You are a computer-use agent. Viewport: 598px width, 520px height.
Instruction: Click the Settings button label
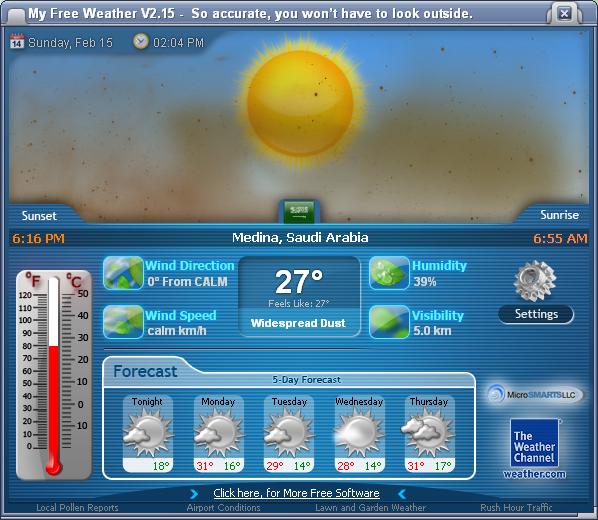pos(536,314)
